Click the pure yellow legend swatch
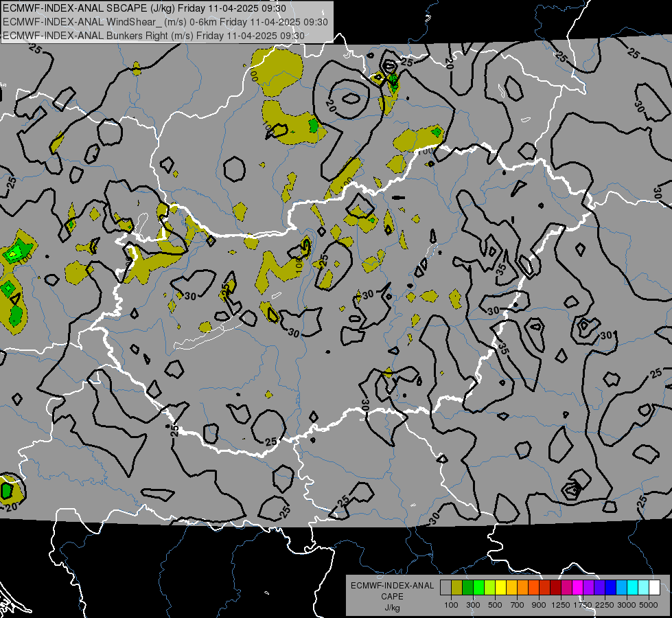 point(500,588)
